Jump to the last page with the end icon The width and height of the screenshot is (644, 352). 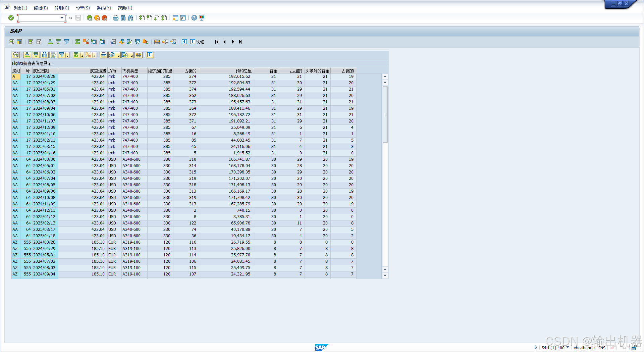[x=240, y=42]
